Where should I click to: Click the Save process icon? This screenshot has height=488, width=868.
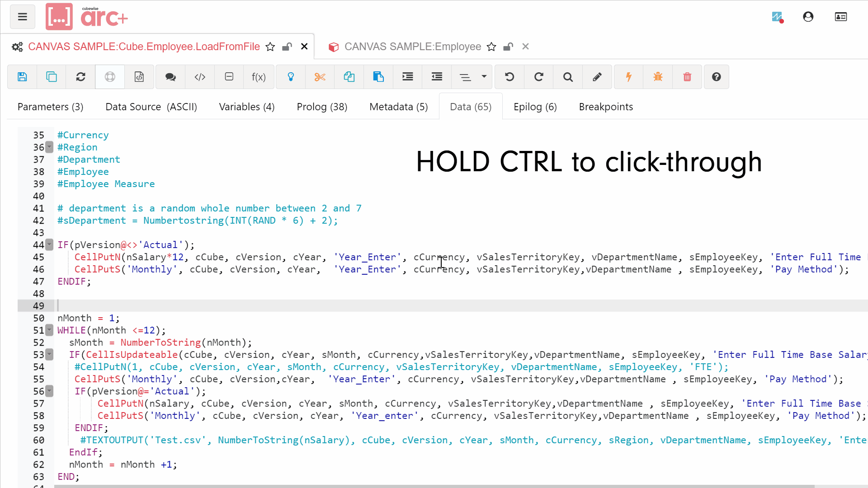point(22,77)
